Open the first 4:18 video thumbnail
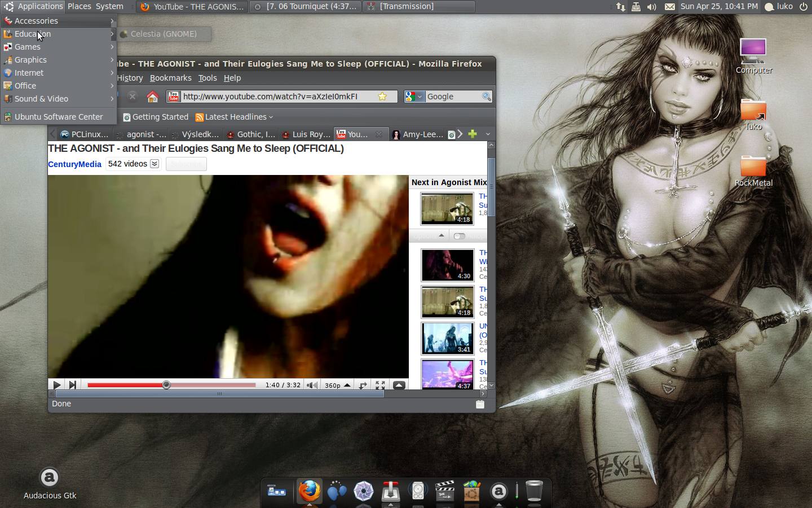This screenshot has width=812, height=508. [x=447, y=209]
